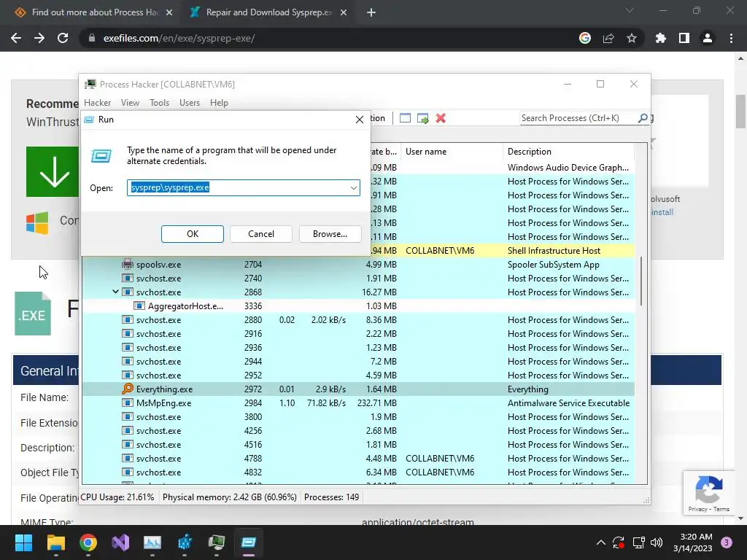The width and height of the screenshot is (747, 560).
Task: Show hidden system tray icons
Action: pos(601,542)
